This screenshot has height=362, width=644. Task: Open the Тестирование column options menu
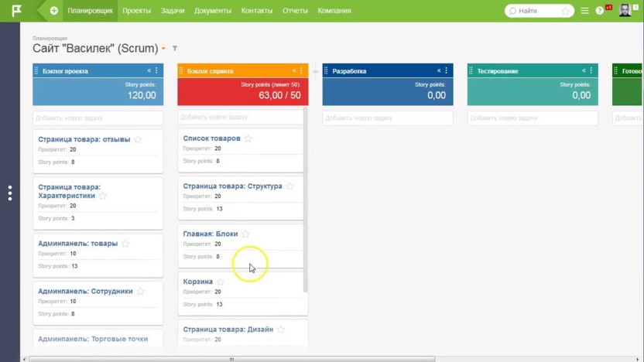591,70
